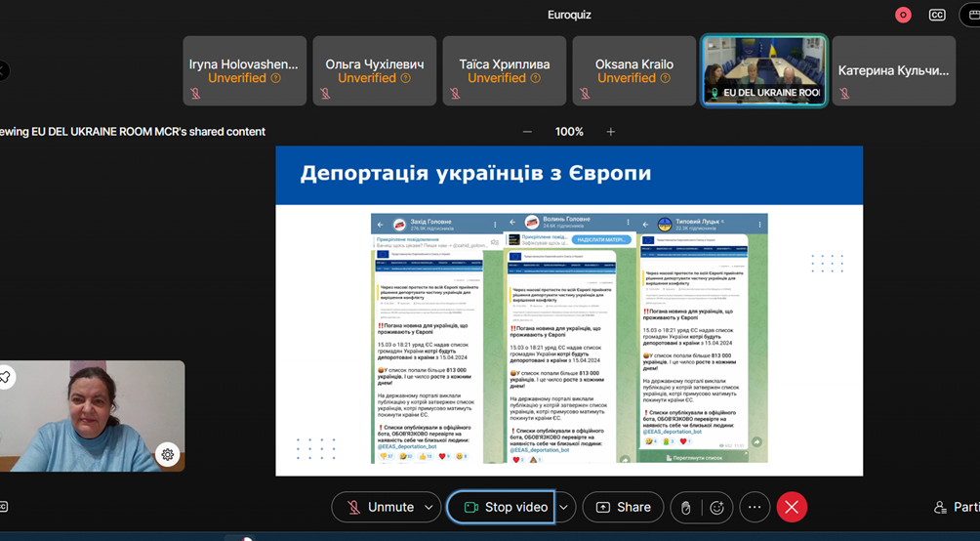Image resolution: width=980 pixels, height=541 pixels.
Task: Zoom in shared content with plus icon
Action: (611, 131)
